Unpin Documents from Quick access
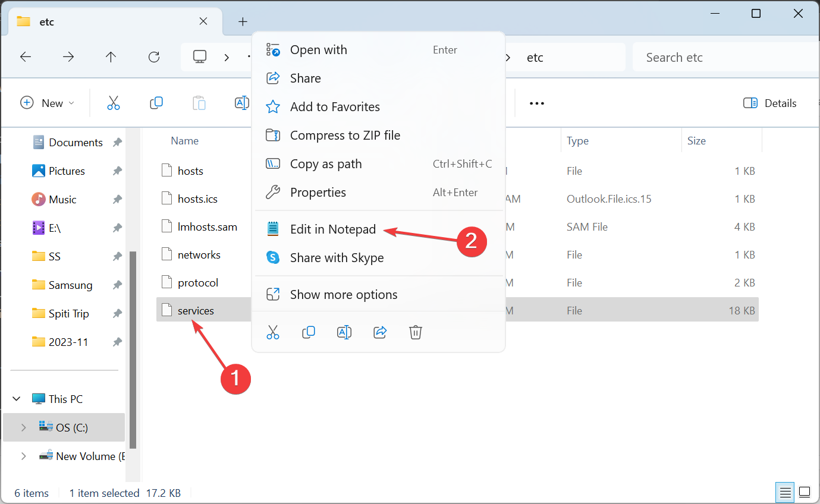 [x=117, y=143]
